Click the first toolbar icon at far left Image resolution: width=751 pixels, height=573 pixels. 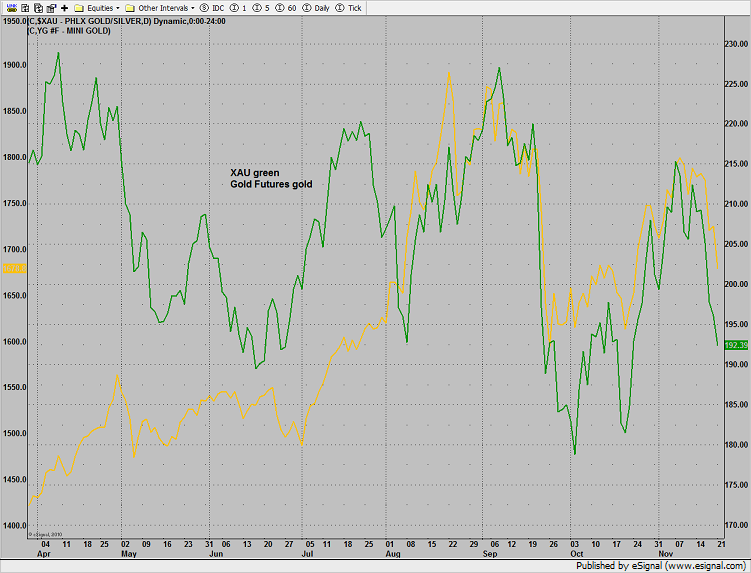[7, 7]
